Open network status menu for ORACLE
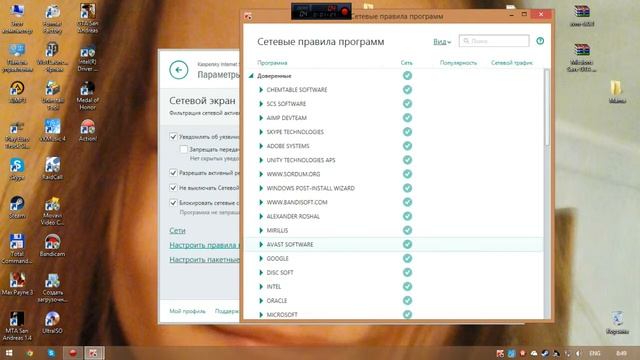Viewport: 640px width, 360px height. click(407, 300)
